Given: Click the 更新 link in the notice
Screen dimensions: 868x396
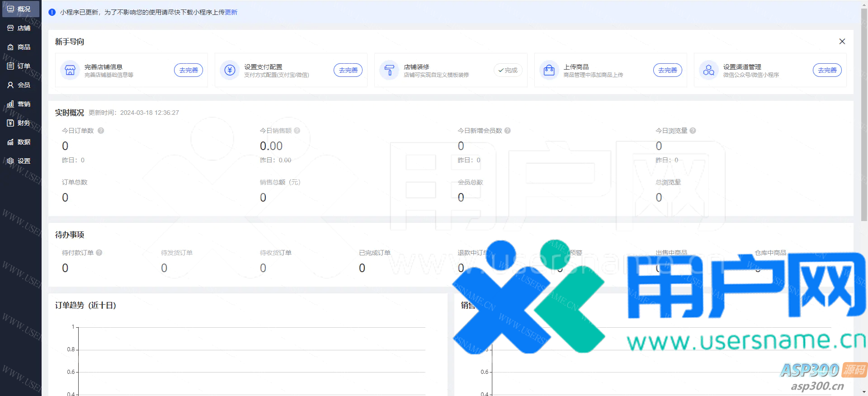Looking at the screenshot, I should point(231,12).
